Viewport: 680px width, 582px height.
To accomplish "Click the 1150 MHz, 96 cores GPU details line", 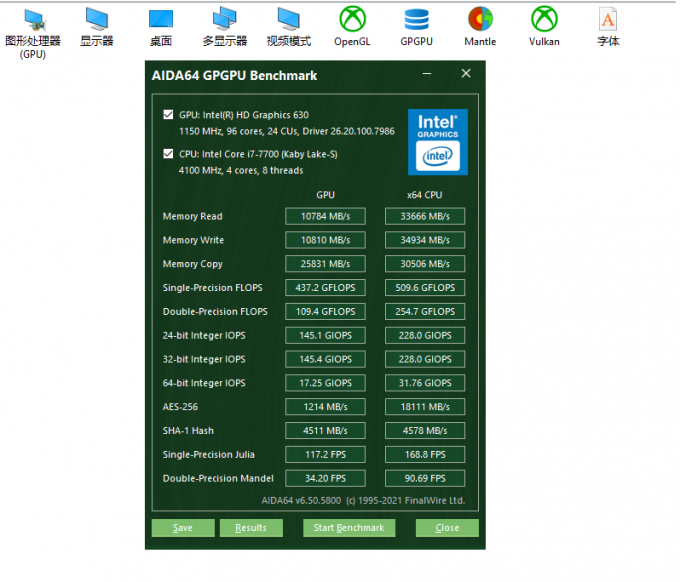I will point(287,131).
